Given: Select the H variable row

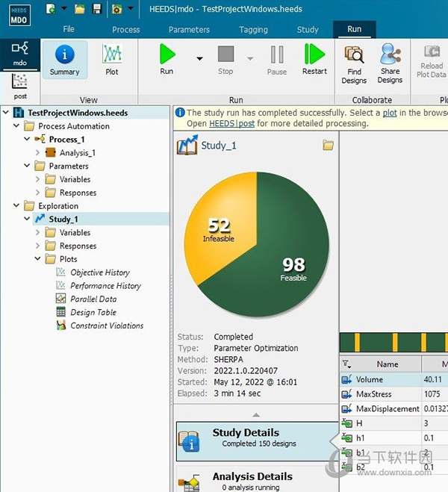Looking at the screenshot, I should point(394,423).
